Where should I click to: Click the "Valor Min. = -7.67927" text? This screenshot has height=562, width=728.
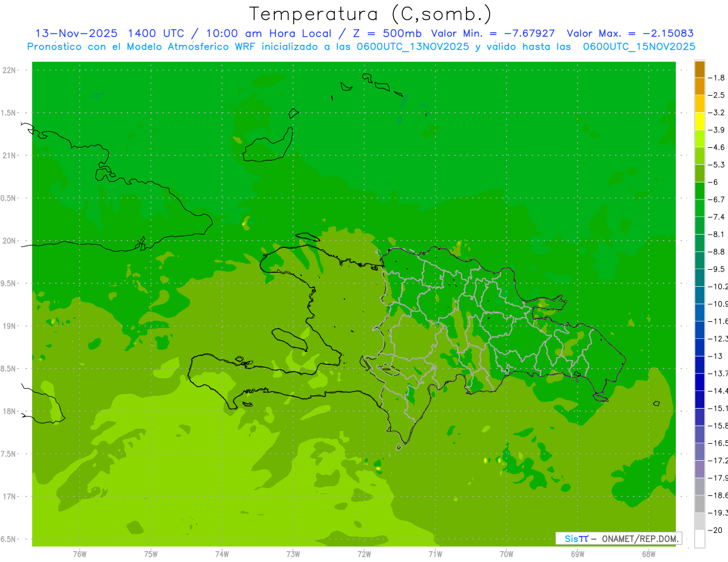[x=493, y=33]
